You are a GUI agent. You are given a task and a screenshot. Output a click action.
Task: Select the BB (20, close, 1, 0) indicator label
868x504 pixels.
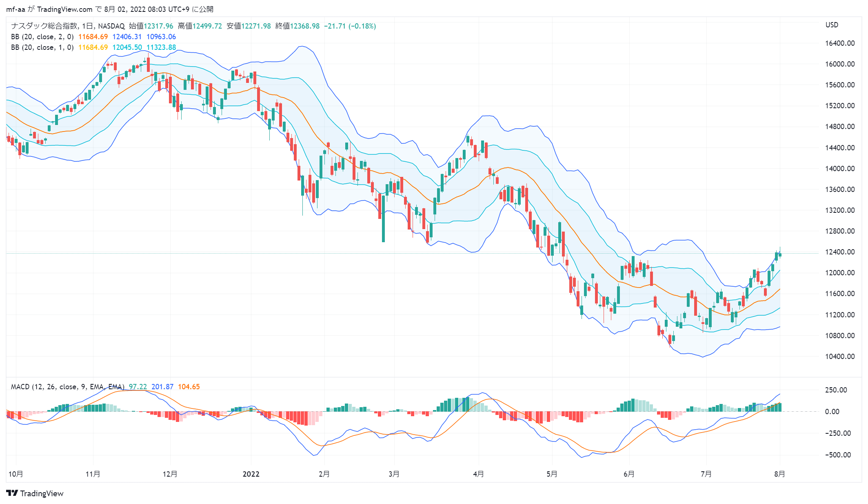click(42, 47)
